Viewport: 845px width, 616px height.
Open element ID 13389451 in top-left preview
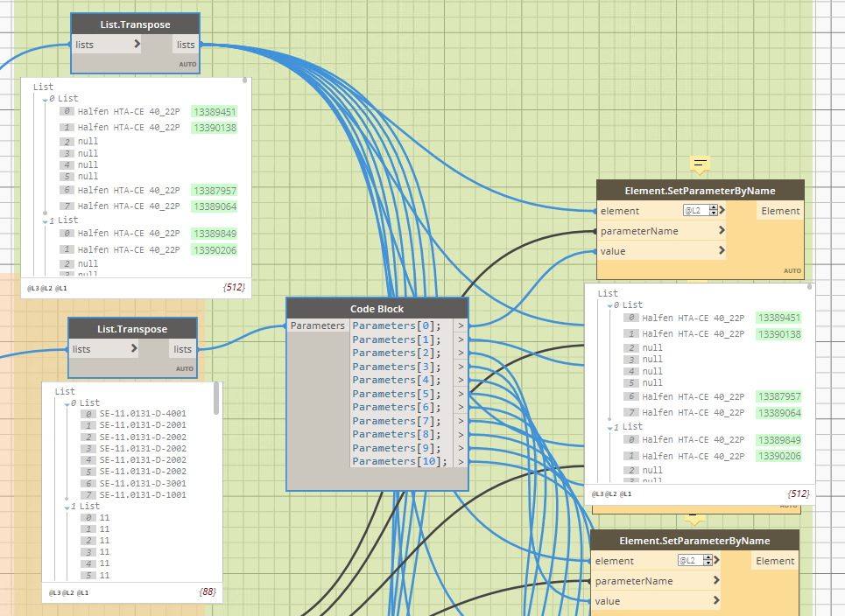(x=215, y=112)
